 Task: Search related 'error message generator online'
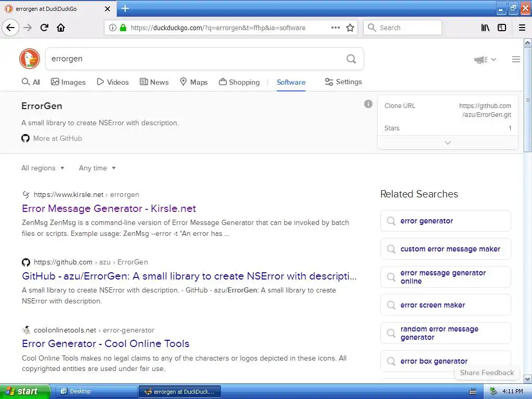click(445, 277)
